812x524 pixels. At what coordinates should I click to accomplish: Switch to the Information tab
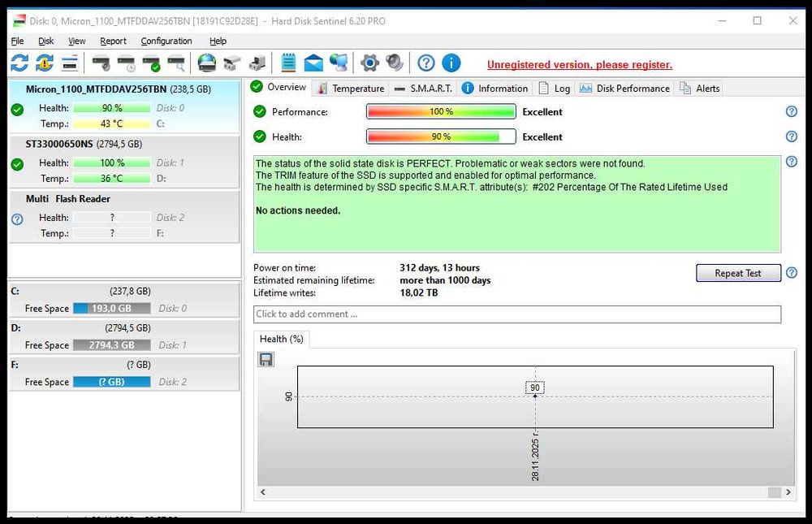click(495, 89)
